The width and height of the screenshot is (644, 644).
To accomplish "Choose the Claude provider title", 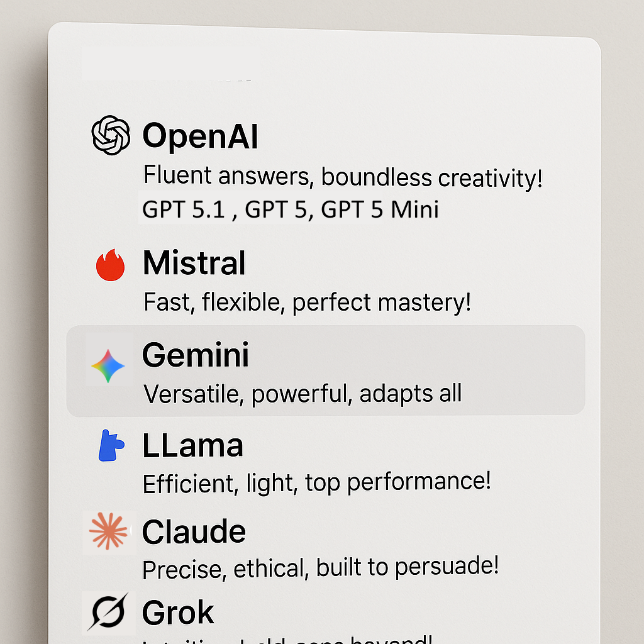I will click(194, 532).
